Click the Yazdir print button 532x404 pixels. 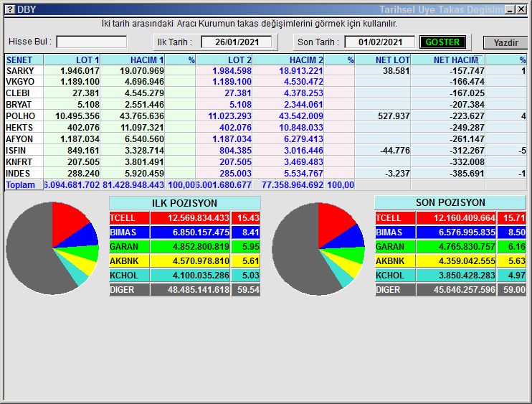(505, 42)
